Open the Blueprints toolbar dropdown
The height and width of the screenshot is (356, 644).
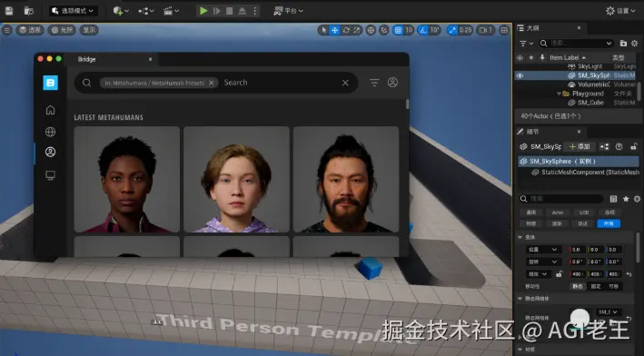coord(146,11)
